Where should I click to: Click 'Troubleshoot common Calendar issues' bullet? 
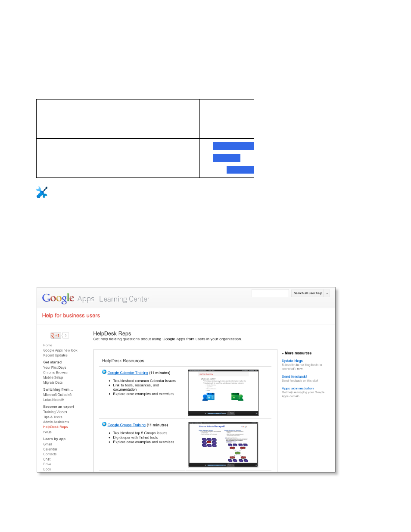click(144, 381)
